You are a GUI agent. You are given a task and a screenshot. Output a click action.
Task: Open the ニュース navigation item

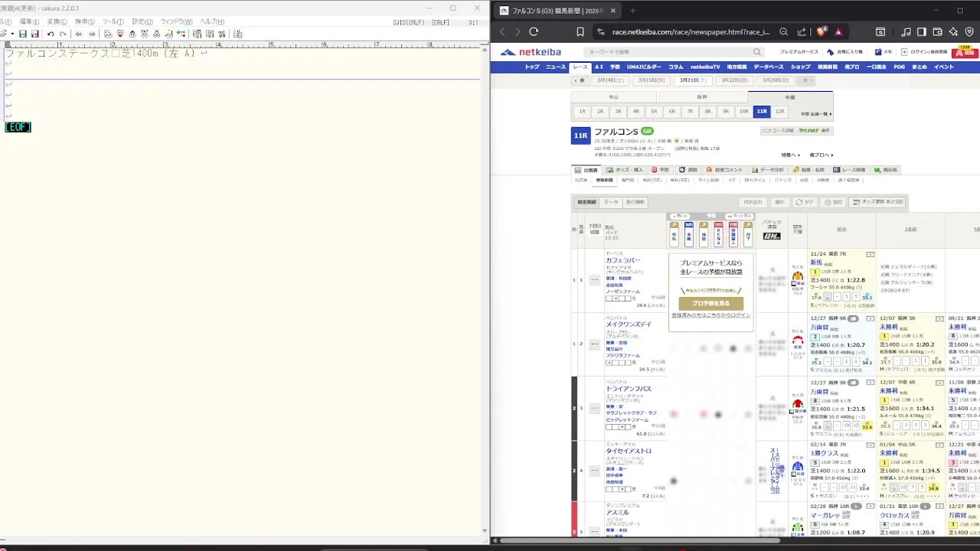(x=556, y=67)
